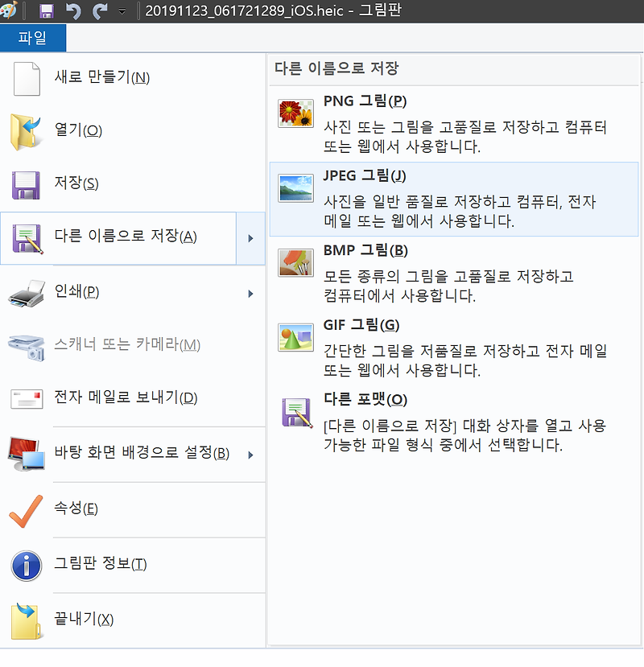The width and height of the screenshot is (644, 667).
Task: Click the printer icon for 인쇄
Action: 27,294
